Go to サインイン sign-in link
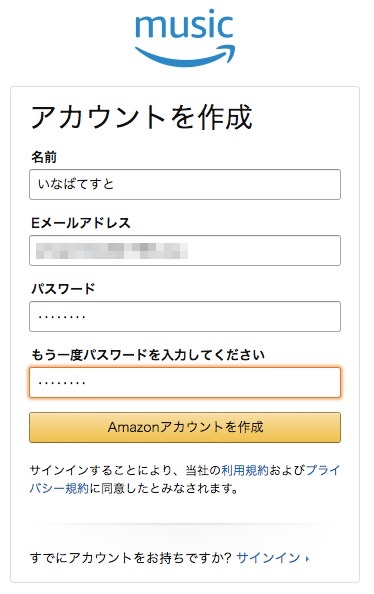The image size is (374, 594). click(x=268, y=558)
